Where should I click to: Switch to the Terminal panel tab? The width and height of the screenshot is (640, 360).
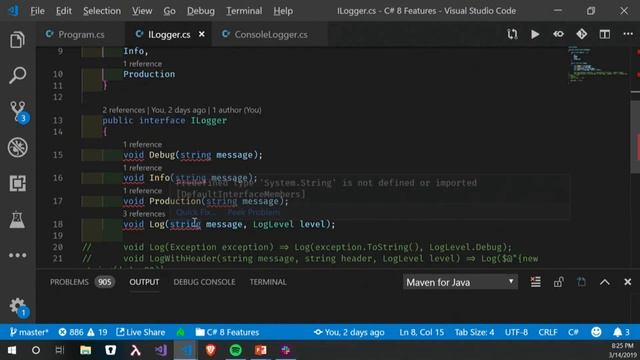[268, 282]
